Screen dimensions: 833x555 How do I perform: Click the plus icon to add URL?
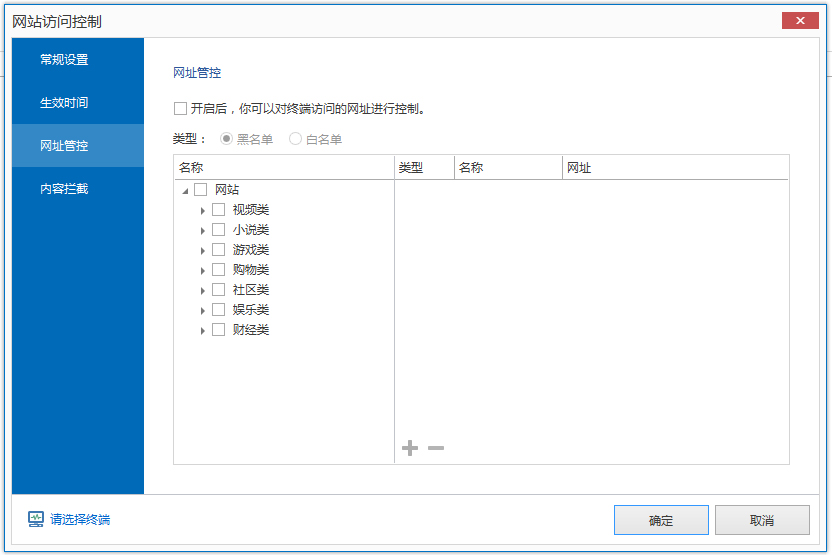click(x=409, y=448)
